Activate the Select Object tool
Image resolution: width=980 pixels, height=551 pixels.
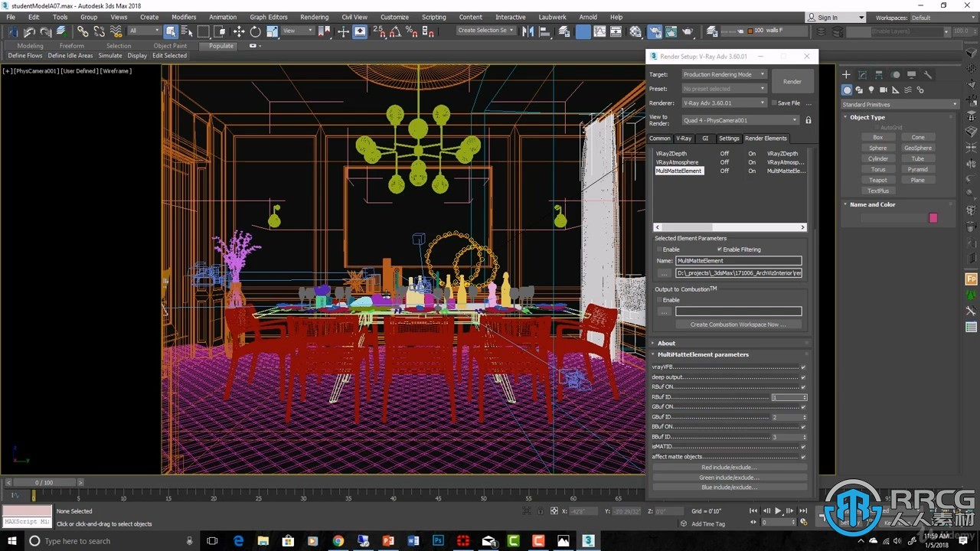tap(171, 31)
